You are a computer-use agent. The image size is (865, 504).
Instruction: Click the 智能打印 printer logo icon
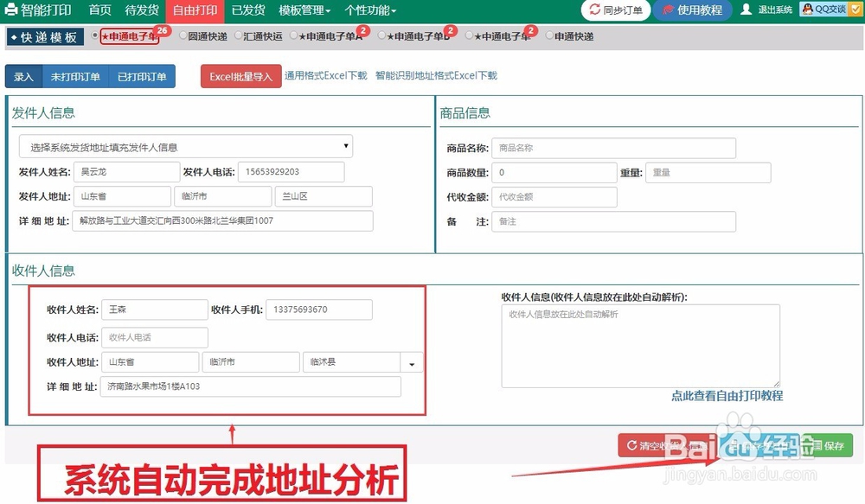click(x=10, y=10)
